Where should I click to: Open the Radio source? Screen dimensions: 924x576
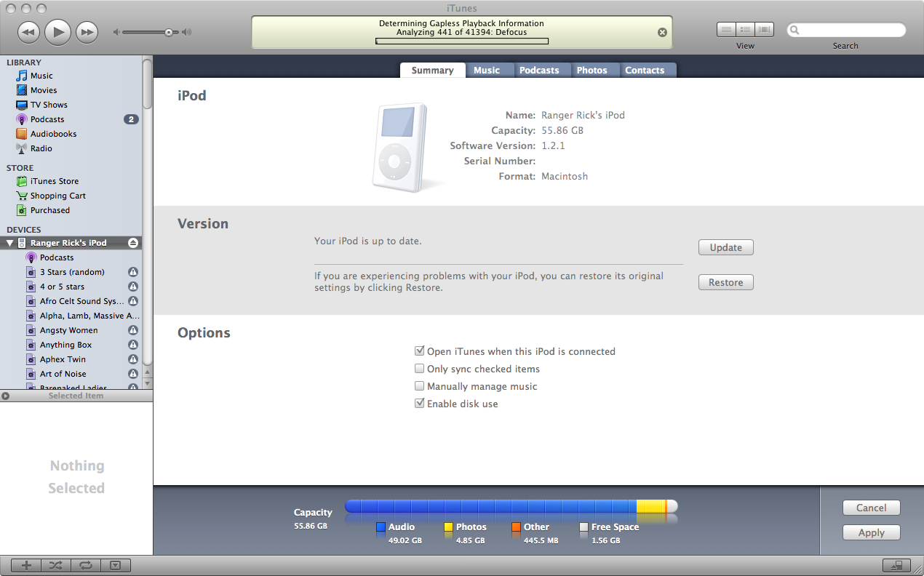coord(41,148)
